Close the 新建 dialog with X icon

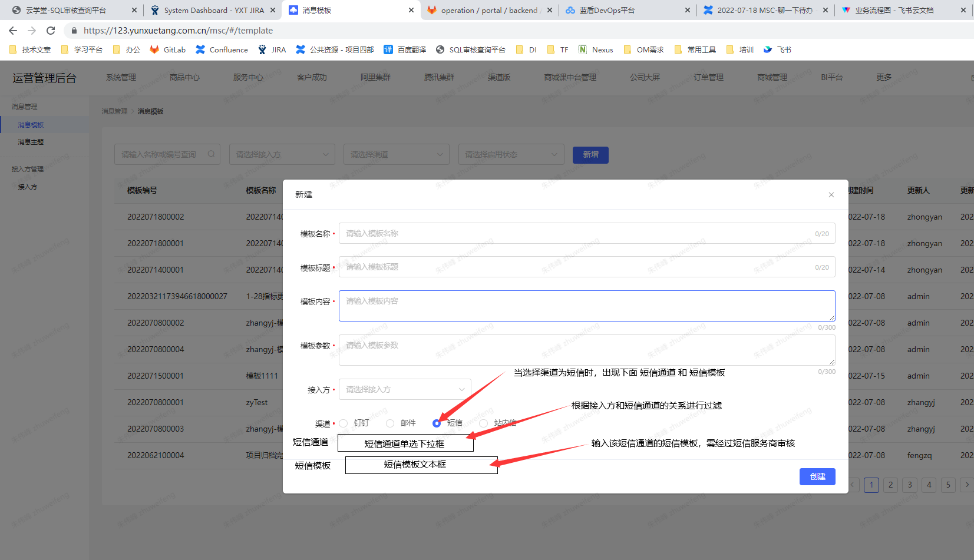[831, 195]
